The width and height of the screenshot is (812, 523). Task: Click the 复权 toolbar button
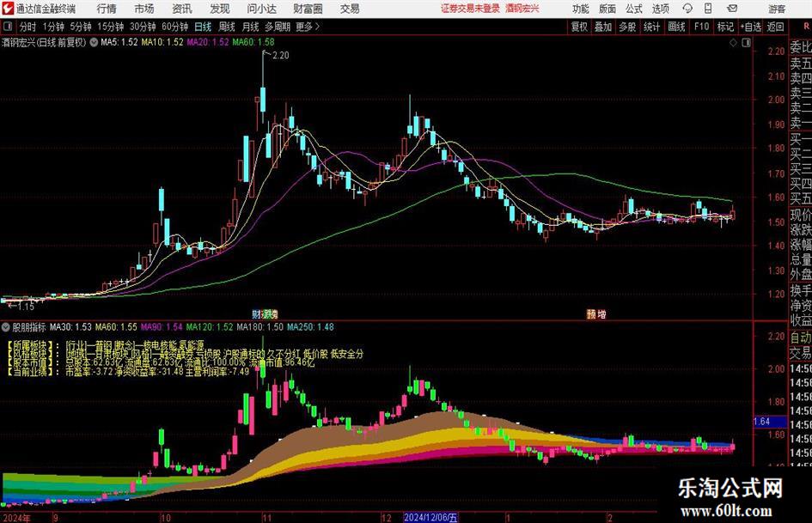coord(579,27)
